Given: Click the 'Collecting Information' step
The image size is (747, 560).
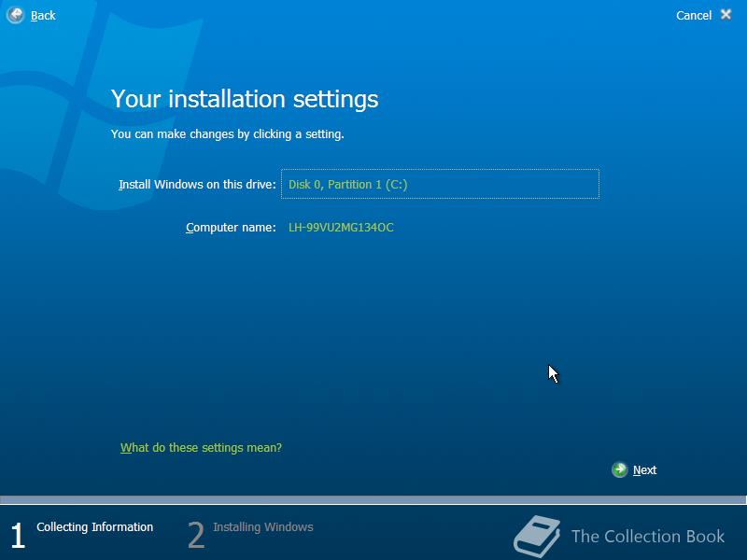Looking at the screenshot, I should pyautogui.click(x=95, y=527).
